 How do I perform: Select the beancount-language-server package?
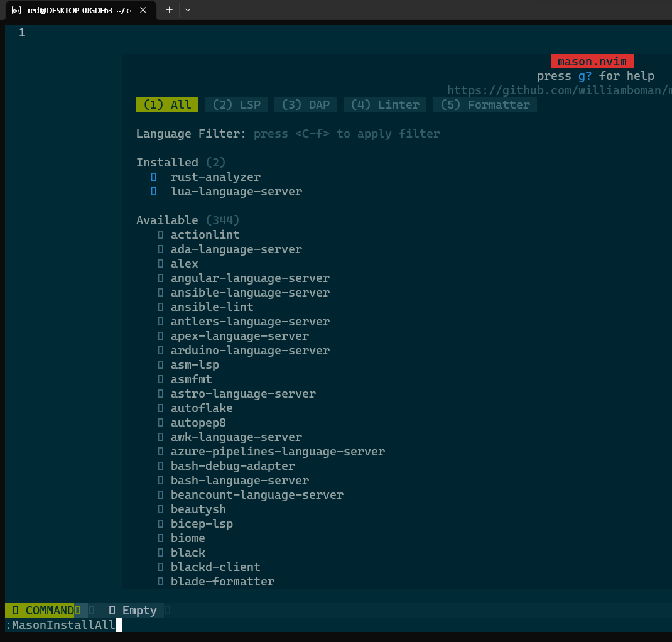click(257, 495)
